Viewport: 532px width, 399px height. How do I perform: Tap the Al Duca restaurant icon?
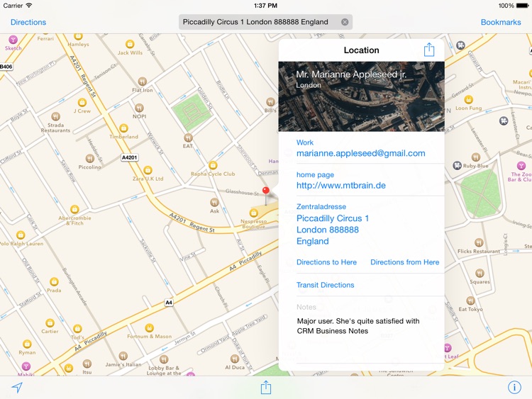(235, 359)
